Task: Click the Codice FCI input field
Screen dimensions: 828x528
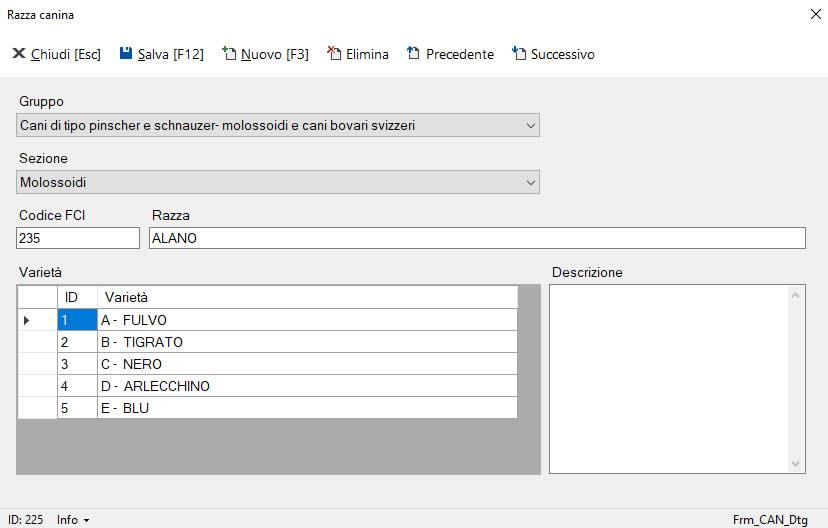Action: (78, 238)
